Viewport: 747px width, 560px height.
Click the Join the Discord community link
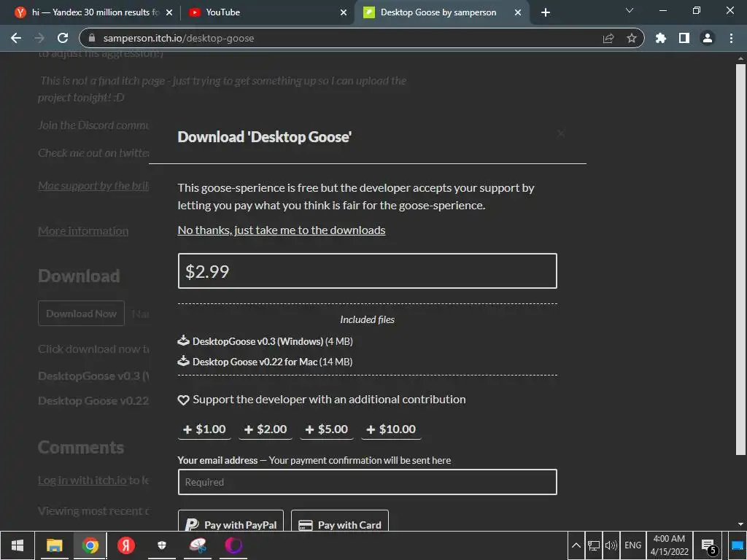click(x=93, y=125)
